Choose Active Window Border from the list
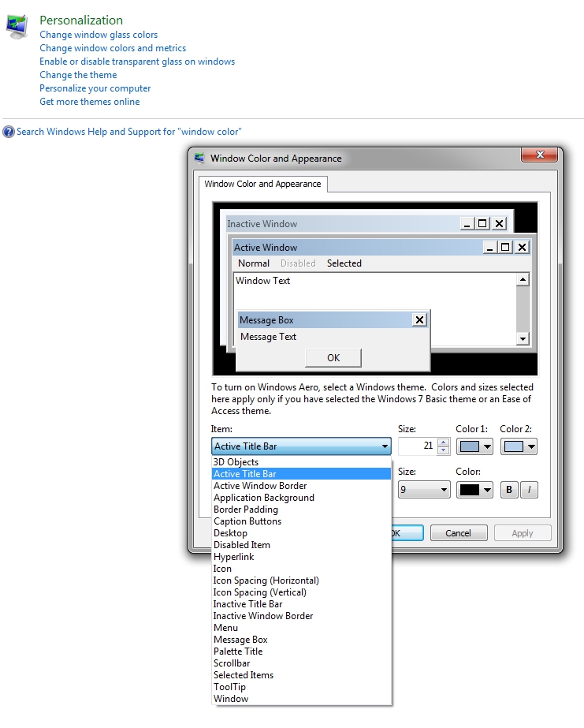This screenshot has height=728, width=584. click(301, 486)
